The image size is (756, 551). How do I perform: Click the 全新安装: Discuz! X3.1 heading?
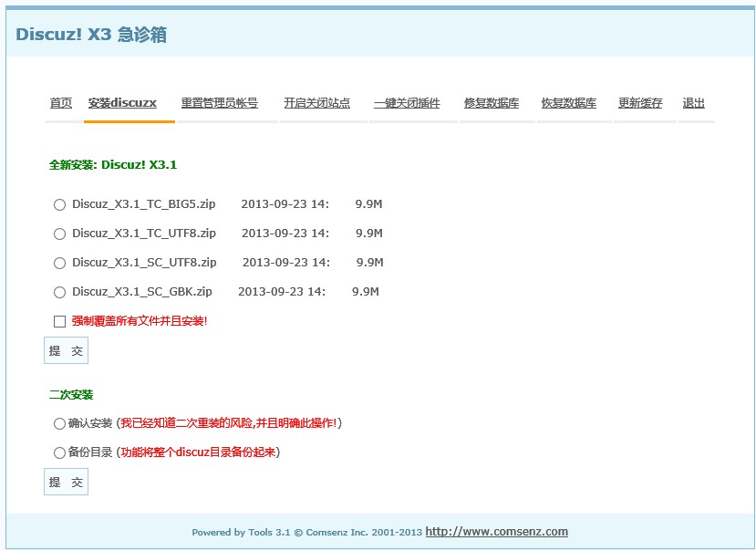(113, 164)
